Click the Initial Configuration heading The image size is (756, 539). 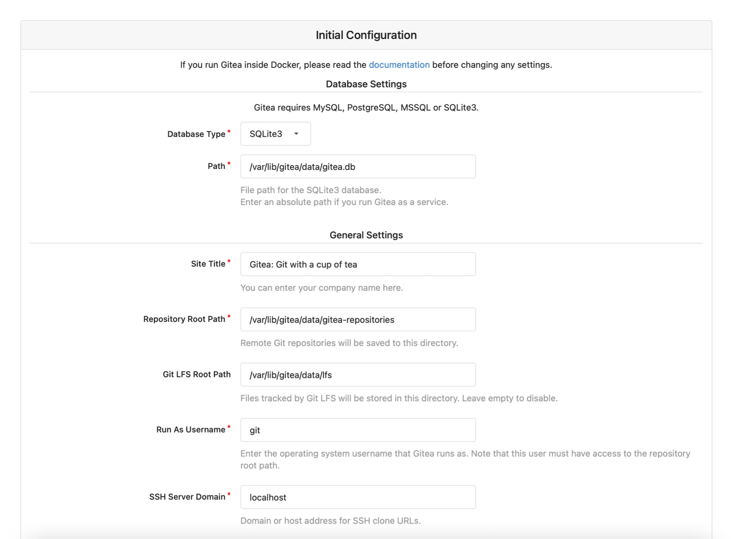pos(366,35)
